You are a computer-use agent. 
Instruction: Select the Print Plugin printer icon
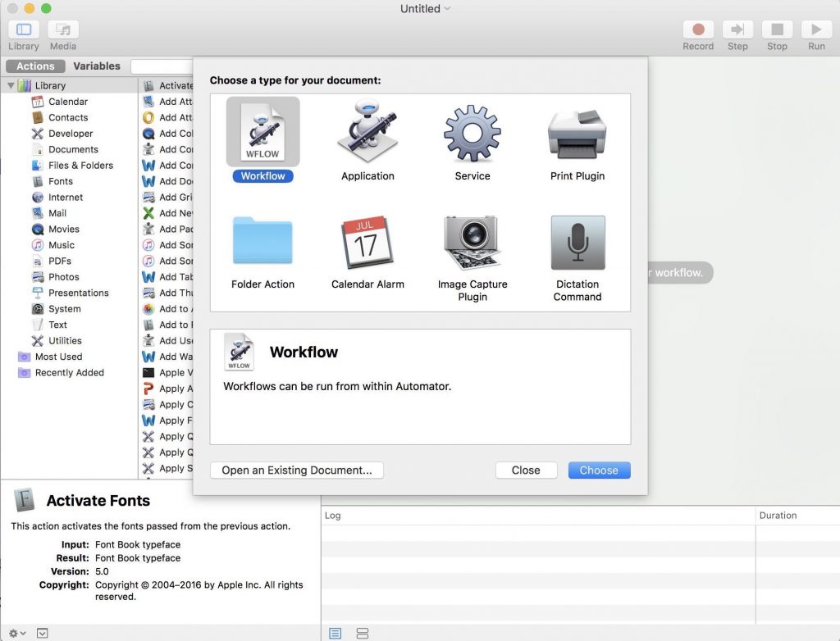pyautogui.click(x=577, y=134)
